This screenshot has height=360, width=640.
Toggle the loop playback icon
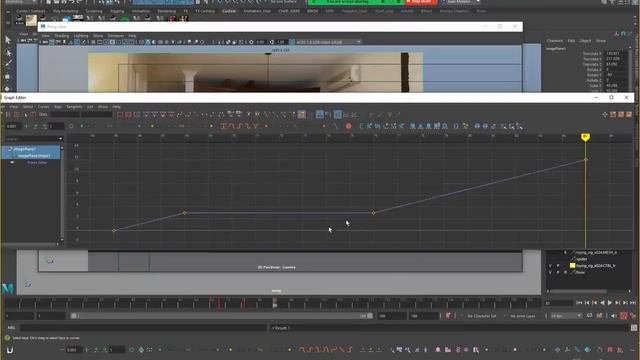(589, 316)
